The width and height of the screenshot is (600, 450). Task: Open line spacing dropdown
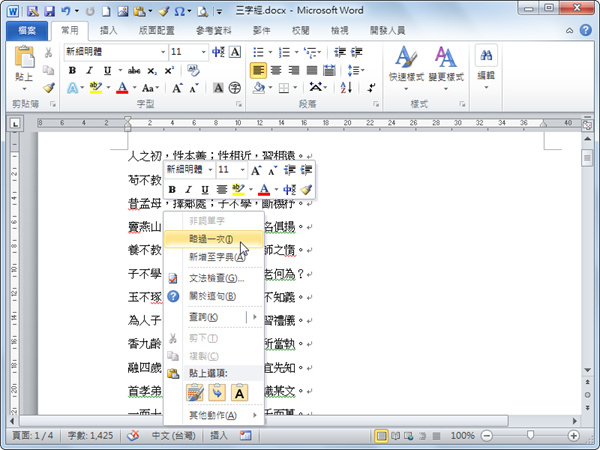356,70
